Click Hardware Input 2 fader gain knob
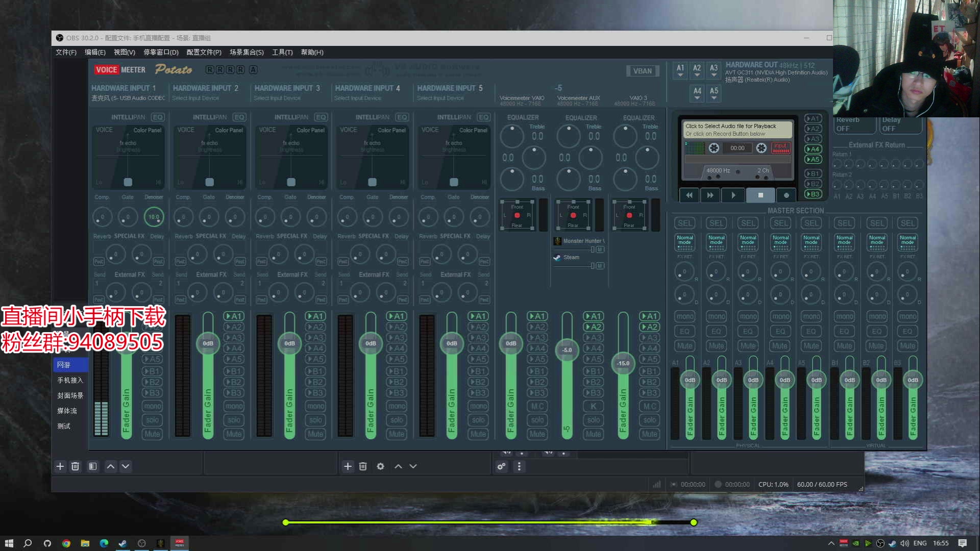 208,343
